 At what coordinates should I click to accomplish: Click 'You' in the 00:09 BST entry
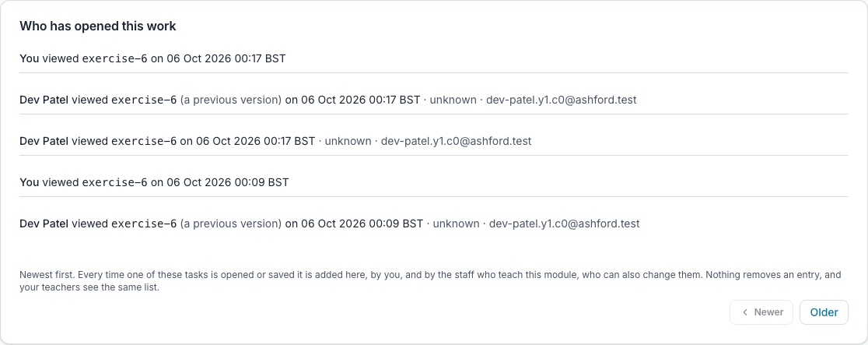(30, 182)
